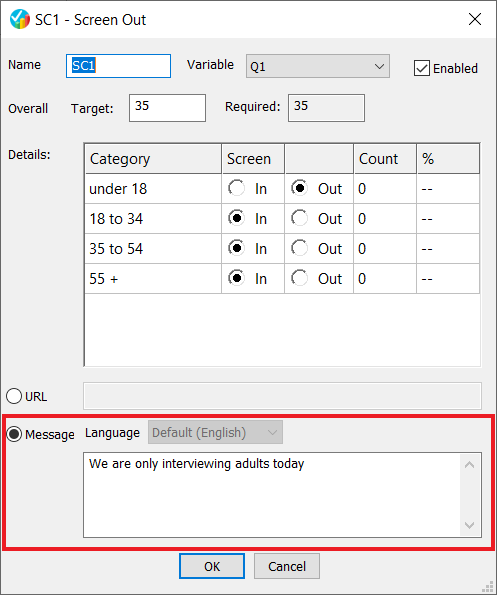Select Out for 18 to 34 category
Screen dimensions: 497x595
pyautogui.click(x=300, y=218)
